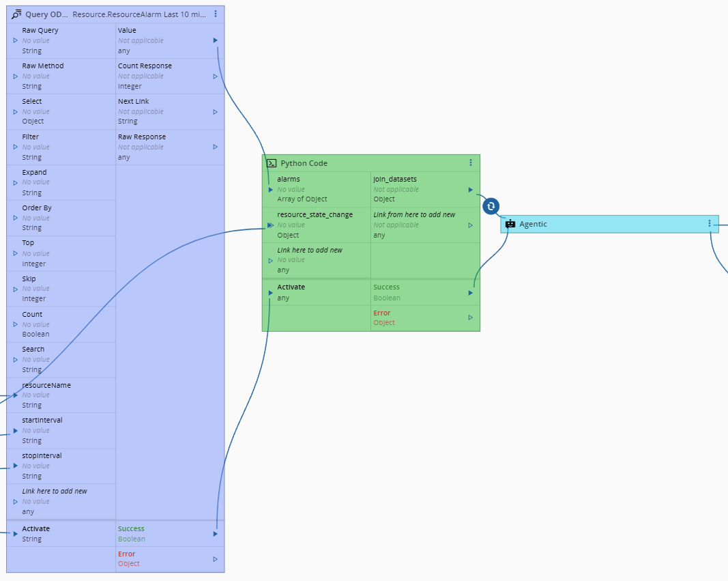Open the Python Code node options menu
Screen dimensions: 728x581
tap(471, 162)
